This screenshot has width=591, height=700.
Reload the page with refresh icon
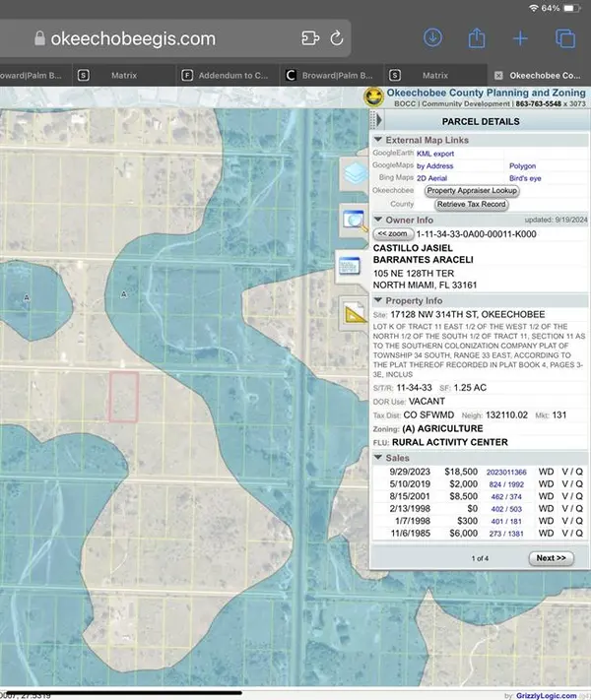[337, 38]
